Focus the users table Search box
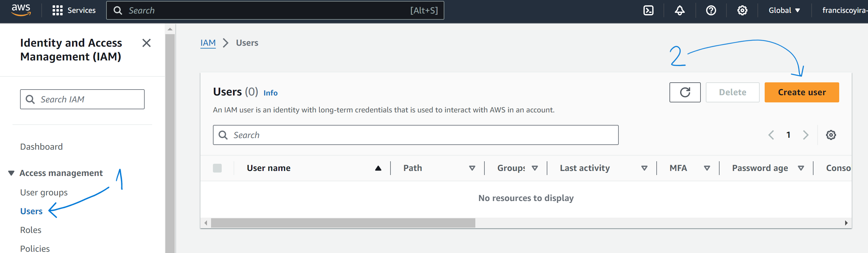This screenshot has height=253, width=868. (416, 135)
